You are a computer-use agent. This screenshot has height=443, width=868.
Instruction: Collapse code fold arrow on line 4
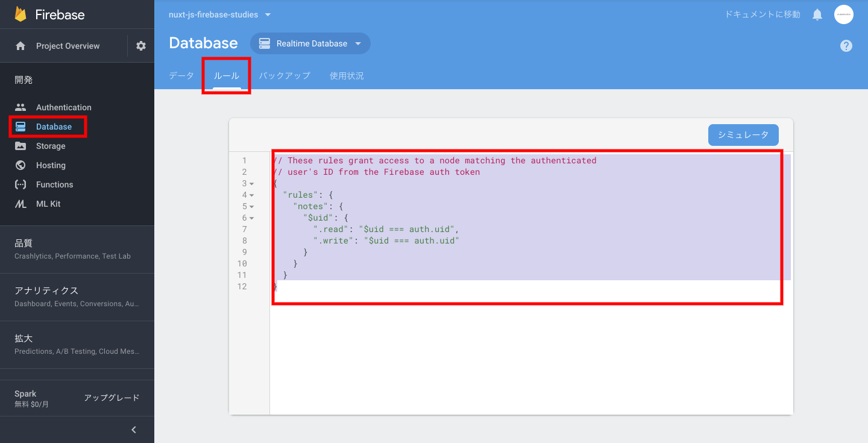[251, 195]
